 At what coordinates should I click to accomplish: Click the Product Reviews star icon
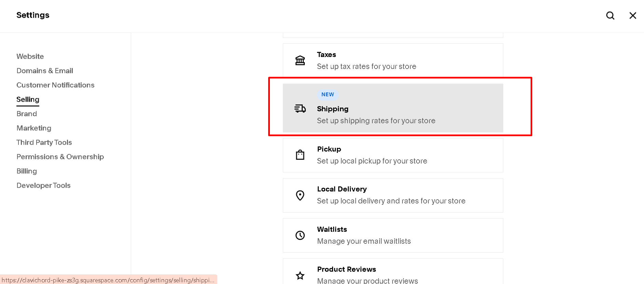(x=300, y=275)
